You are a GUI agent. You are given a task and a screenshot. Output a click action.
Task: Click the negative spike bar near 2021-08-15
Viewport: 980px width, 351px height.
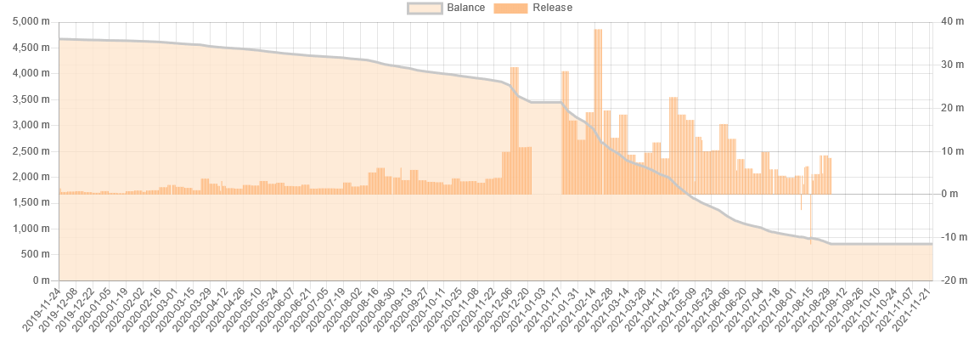coord(811,218)
